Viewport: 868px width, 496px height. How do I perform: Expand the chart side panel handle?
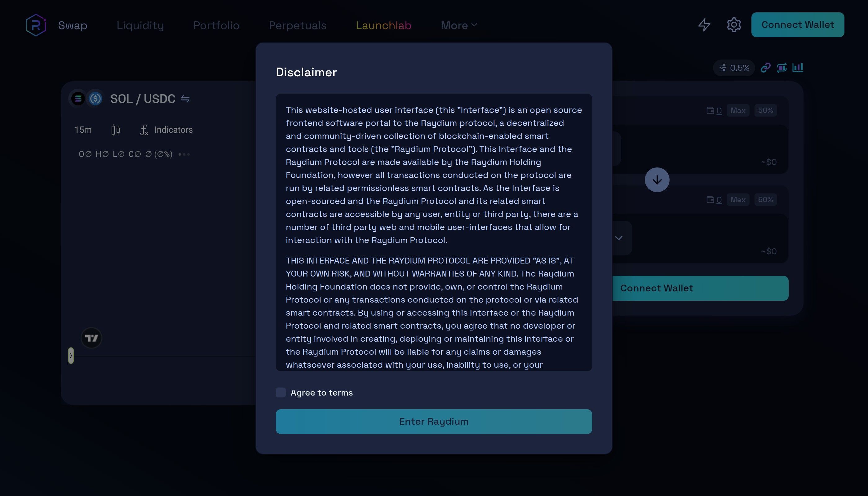(71, 356)
